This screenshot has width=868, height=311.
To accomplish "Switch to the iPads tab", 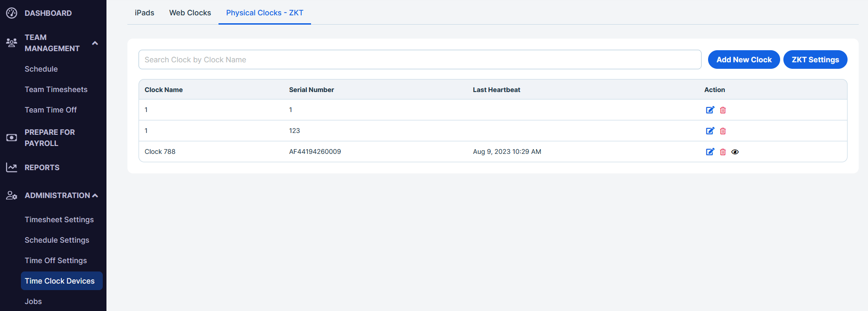I will (145, 13).
